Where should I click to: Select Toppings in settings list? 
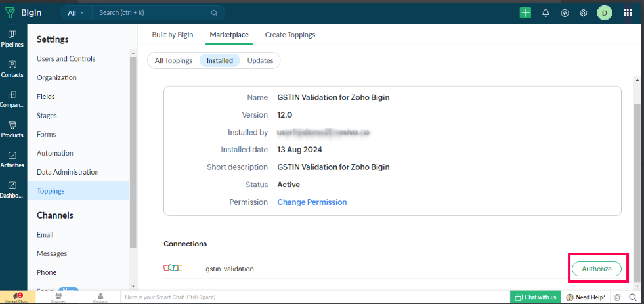click(78, 190)
